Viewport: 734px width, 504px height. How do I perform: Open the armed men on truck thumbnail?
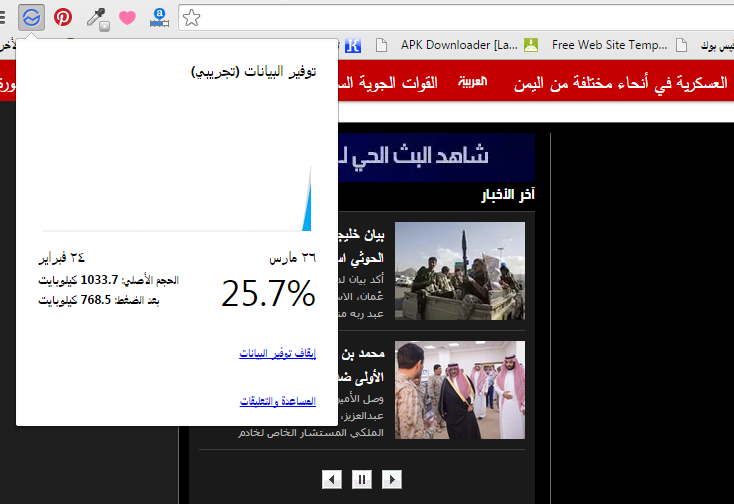coord(460,271)
